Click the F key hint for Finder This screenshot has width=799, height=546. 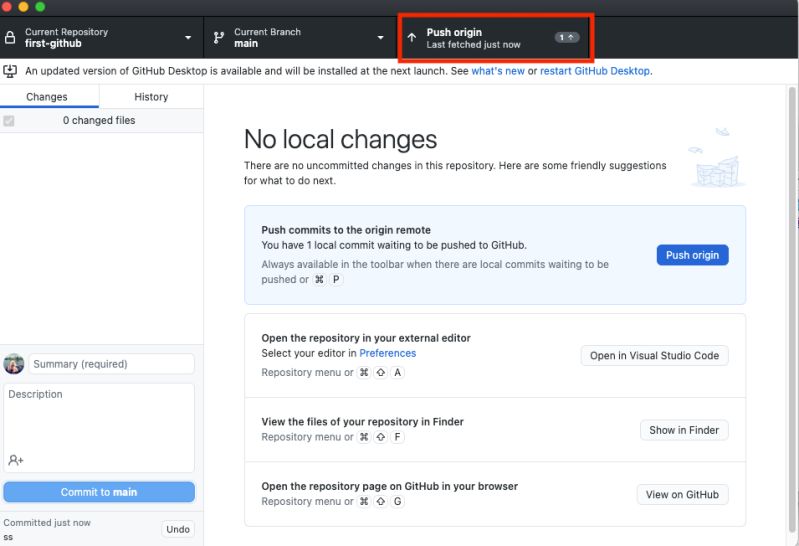397,437
